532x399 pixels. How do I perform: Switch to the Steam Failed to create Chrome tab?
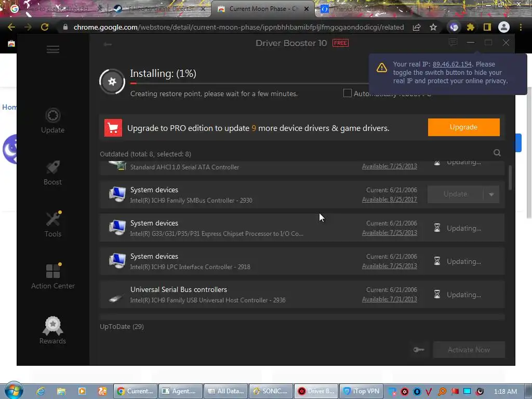coord(160,9)
